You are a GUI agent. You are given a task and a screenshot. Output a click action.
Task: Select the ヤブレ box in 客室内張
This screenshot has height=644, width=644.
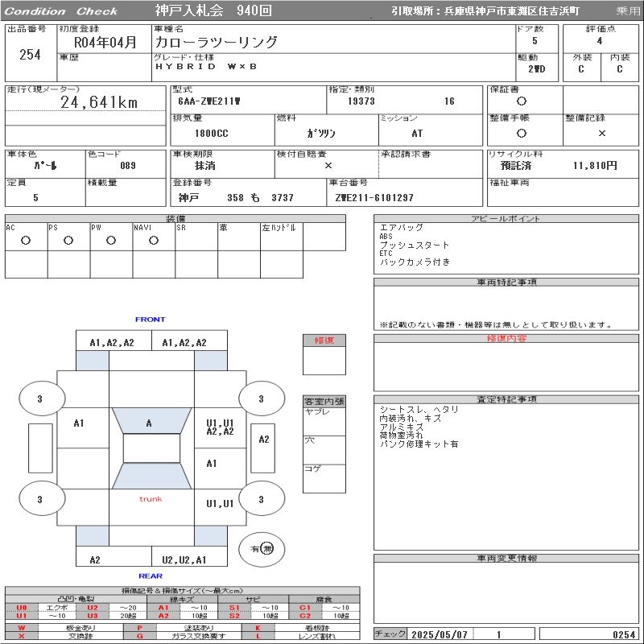coord(324,421)
